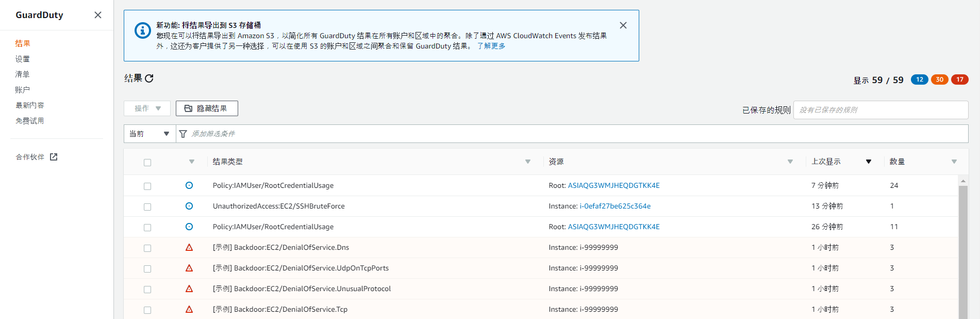Image resolution: width=980 pixels, height=319 pixels.
Task: Click the filter funnel icon
Action: coord(183,134)
